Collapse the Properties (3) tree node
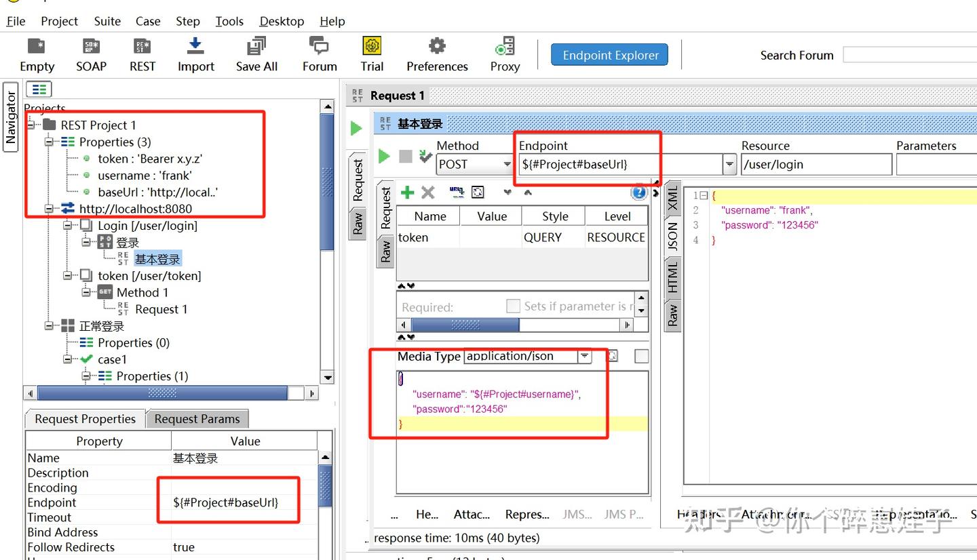The image size is (977, 560). click(50, 142)
